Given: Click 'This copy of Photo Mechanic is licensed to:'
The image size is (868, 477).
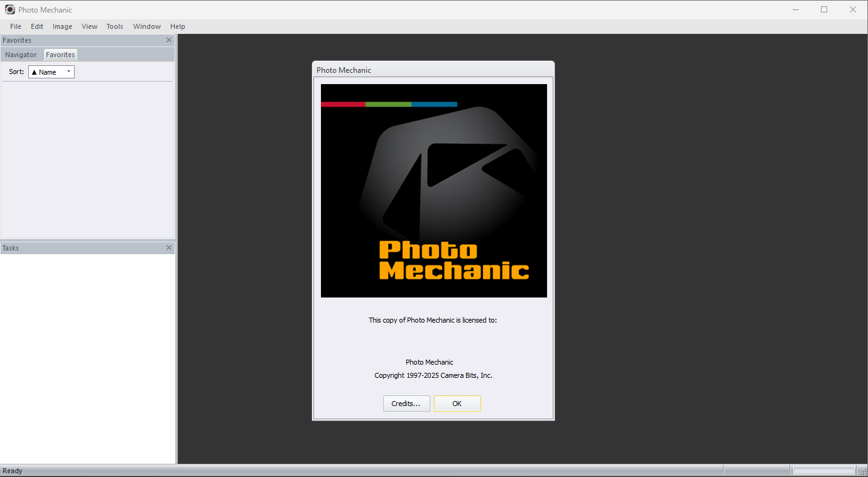Looking at the screenshot, I should (433, 320).
